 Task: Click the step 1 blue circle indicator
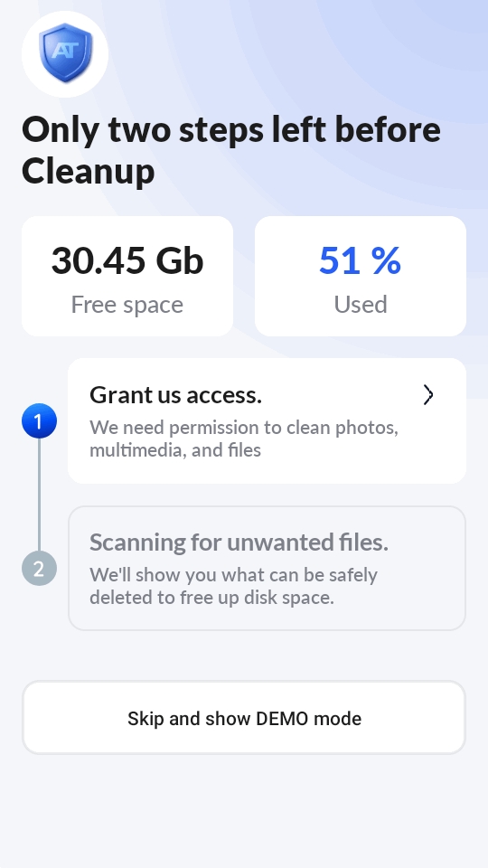[39, 420]
